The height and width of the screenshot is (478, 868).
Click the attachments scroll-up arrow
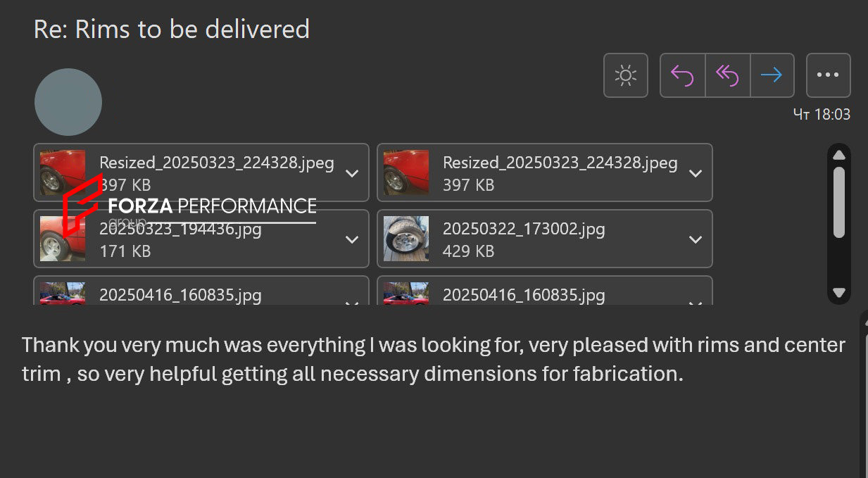pos(838,156)
